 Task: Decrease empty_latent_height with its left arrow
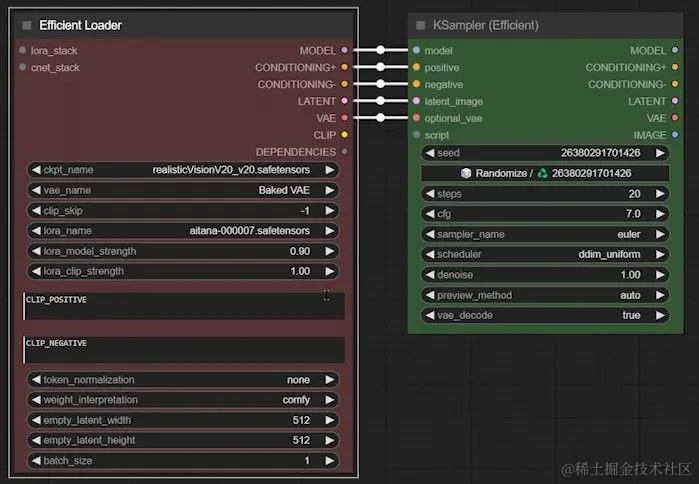(x=36, y=440)
